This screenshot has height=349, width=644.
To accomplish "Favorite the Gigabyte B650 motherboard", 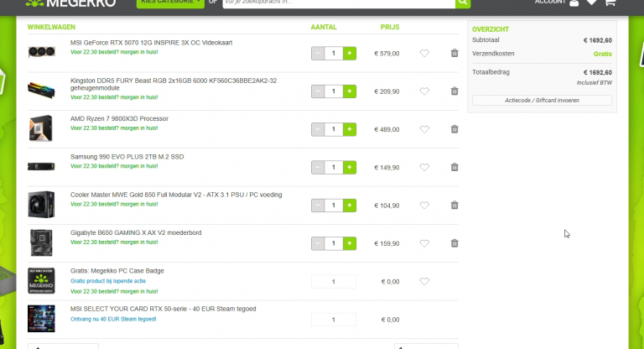I will tap(424, 243).
